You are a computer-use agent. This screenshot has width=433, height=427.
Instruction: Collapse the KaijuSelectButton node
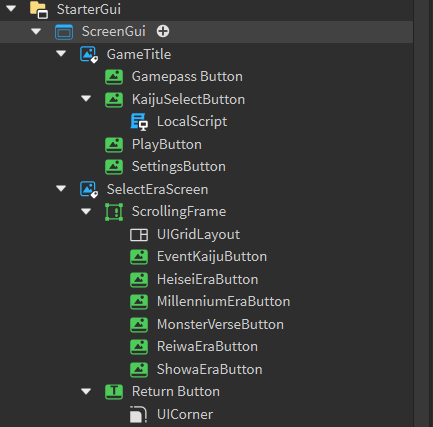tap(86, 99)
